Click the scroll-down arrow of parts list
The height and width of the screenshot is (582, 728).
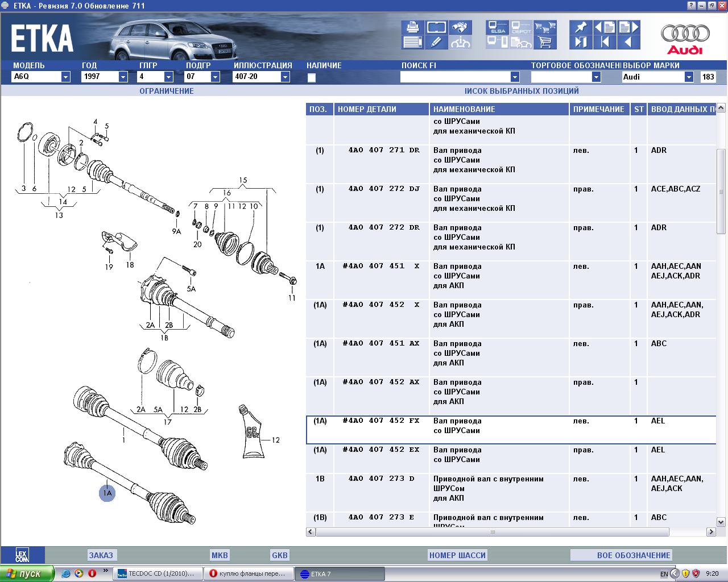pyautogui.click(x=721, y=522)
